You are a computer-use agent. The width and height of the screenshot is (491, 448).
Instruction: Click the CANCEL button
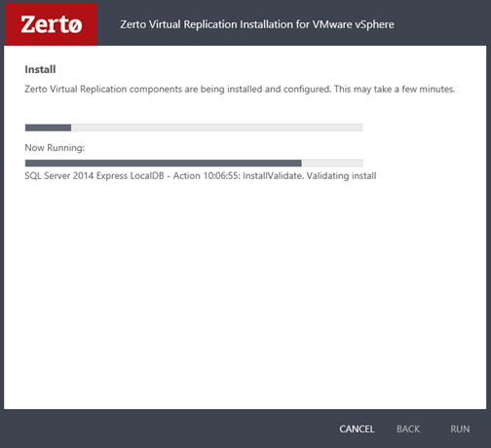(357, 429)
